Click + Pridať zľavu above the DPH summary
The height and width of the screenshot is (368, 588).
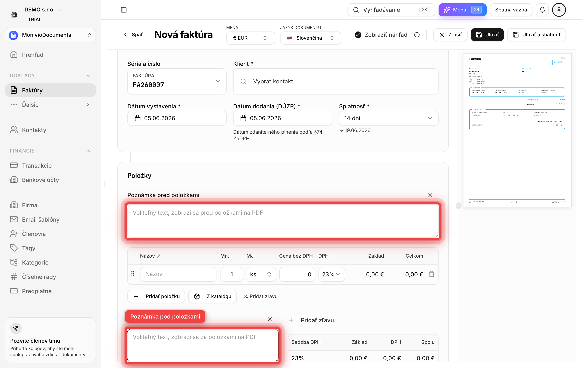coord(311,320)
